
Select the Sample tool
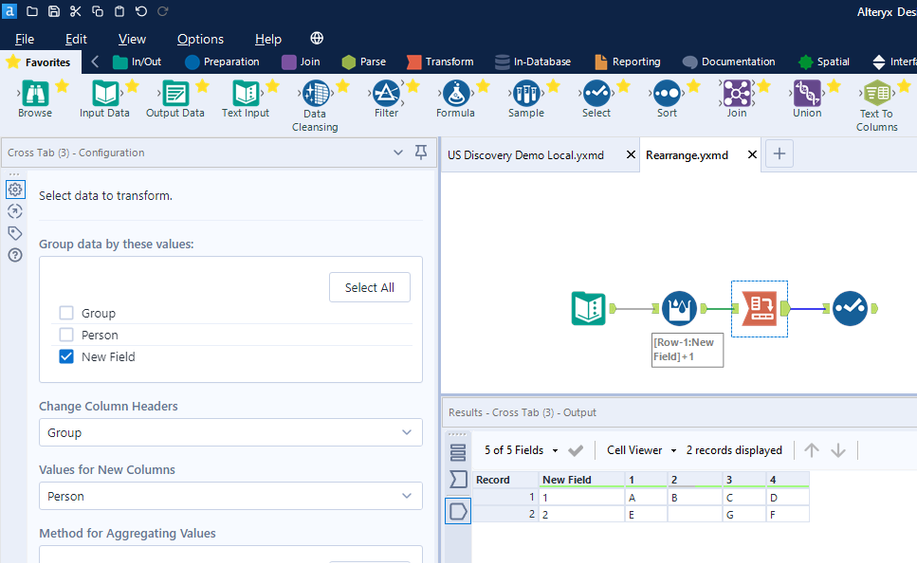click(x=526, y=99)
